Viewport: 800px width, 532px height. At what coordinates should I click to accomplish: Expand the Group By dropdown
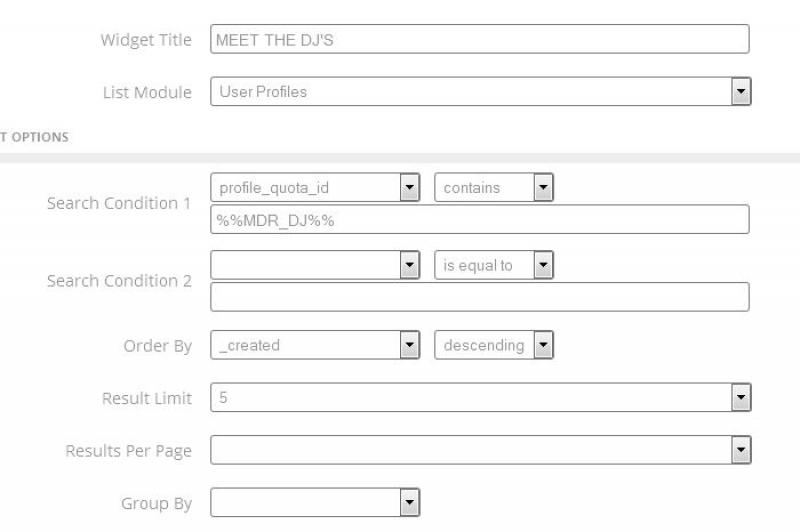pos(315,503)
